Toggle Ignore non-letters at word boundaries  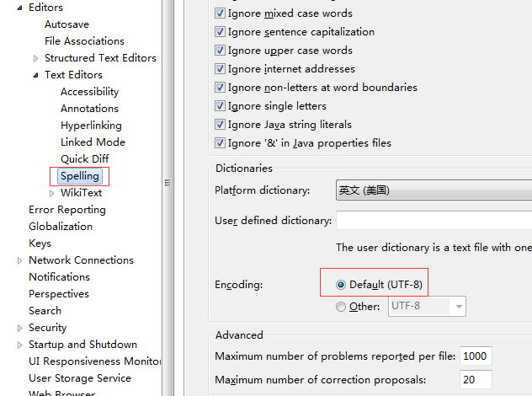click(220, 88)
